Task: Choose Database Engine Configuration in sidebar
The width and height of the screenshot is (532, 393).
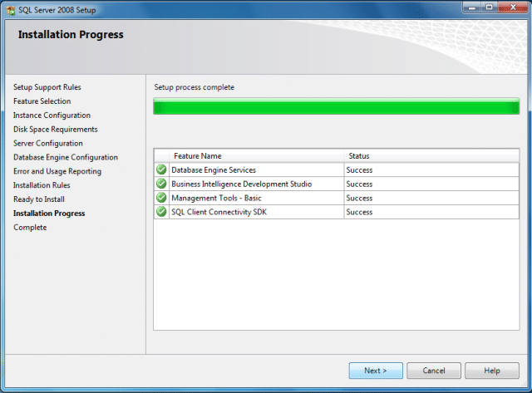Action: click(x=66, y=157)
